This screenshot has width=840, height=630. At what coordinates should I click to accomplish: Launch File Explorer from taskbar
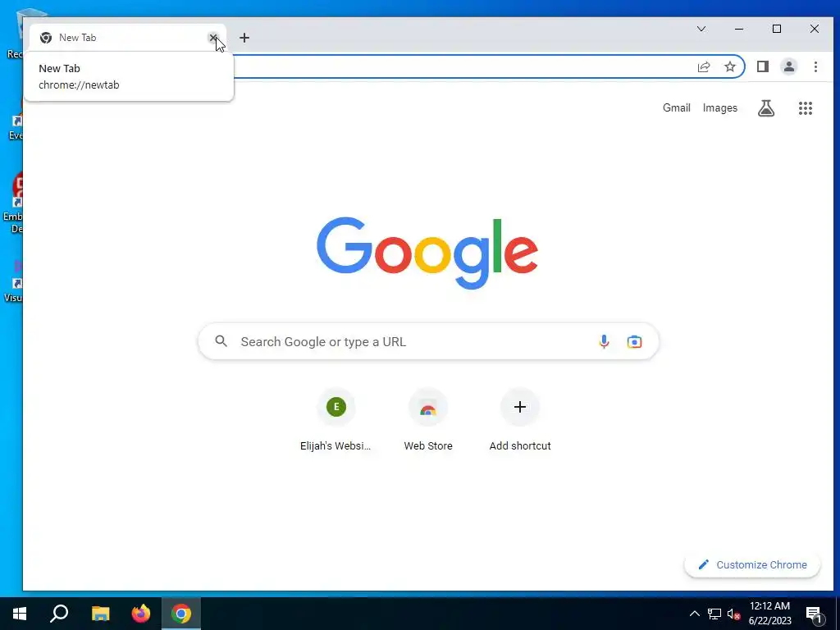click(100, 614)
